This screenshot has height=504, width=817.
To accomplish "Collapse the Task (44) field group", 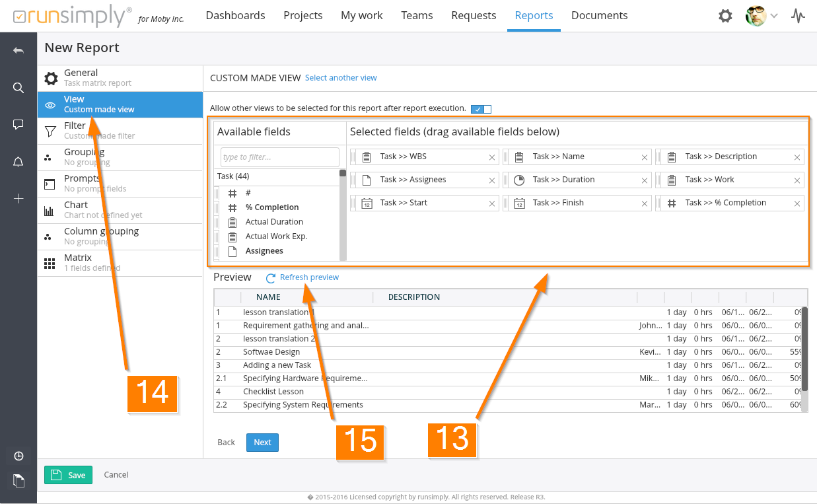I will click(233, 176).
